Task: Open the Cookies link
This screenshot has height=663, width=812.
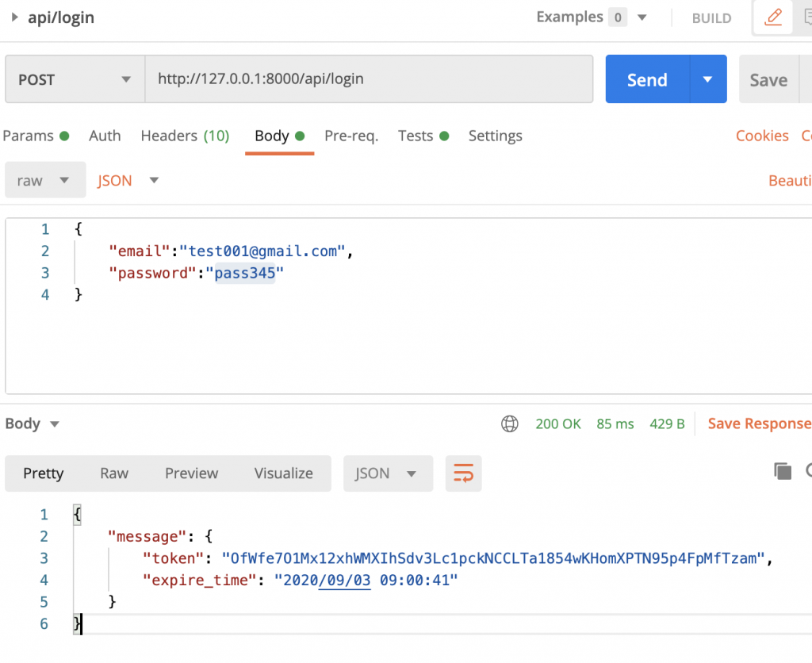Action: click(x=762, y=136)
